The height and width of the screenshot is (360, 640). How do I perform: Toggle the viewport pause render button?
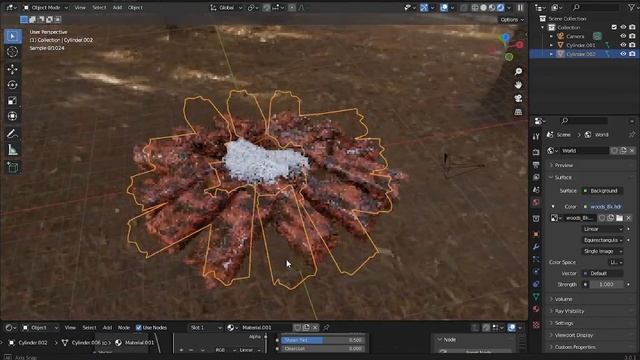point(520,8)
